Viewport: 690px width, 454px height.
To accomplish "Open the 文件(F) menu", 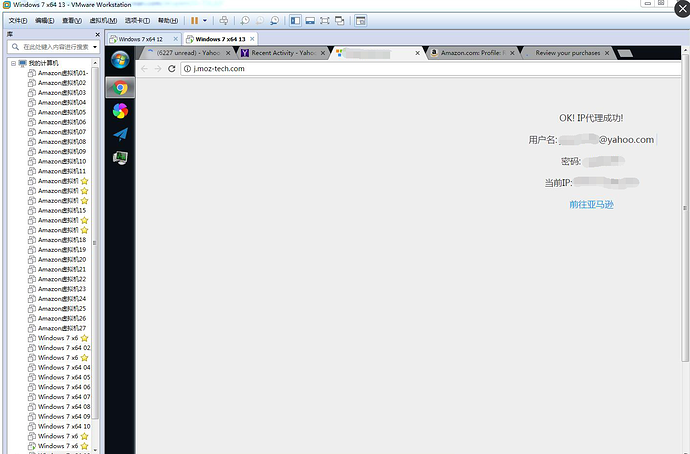I will 18,20.
